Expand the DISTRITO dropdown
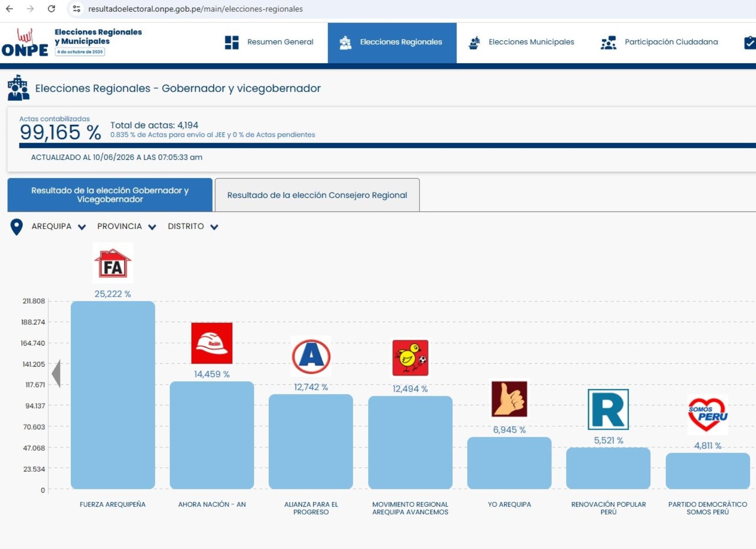This screenshot has height=549, width=756. pyautogui.click(x=193, y=227)
